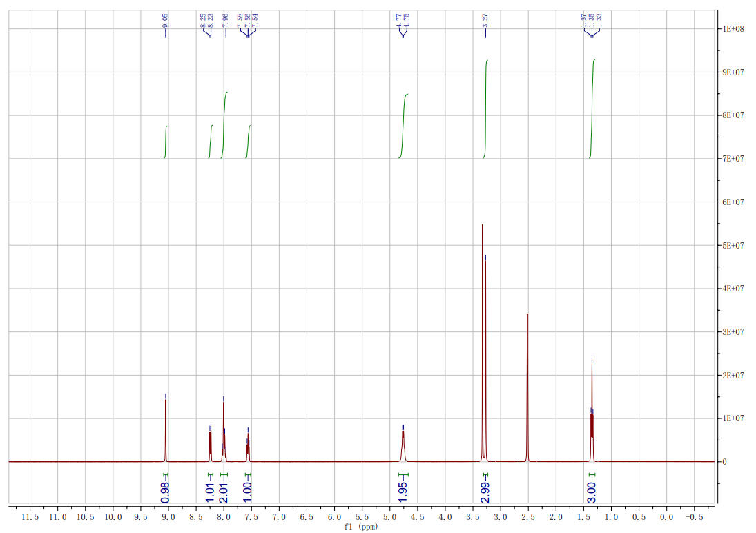Click the f1 (ppm) axis title
Image resolution: width=756 pixels, height=533 pixels.
click(360, 527)
